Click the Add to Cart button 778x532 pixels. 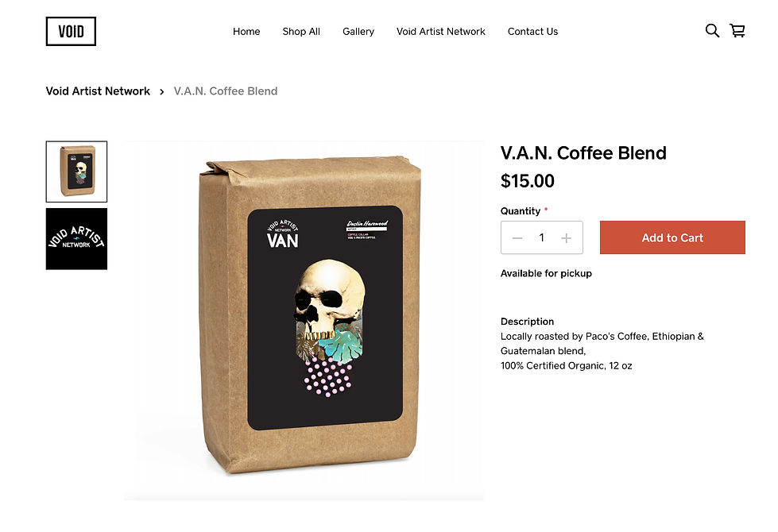point(672,237)
